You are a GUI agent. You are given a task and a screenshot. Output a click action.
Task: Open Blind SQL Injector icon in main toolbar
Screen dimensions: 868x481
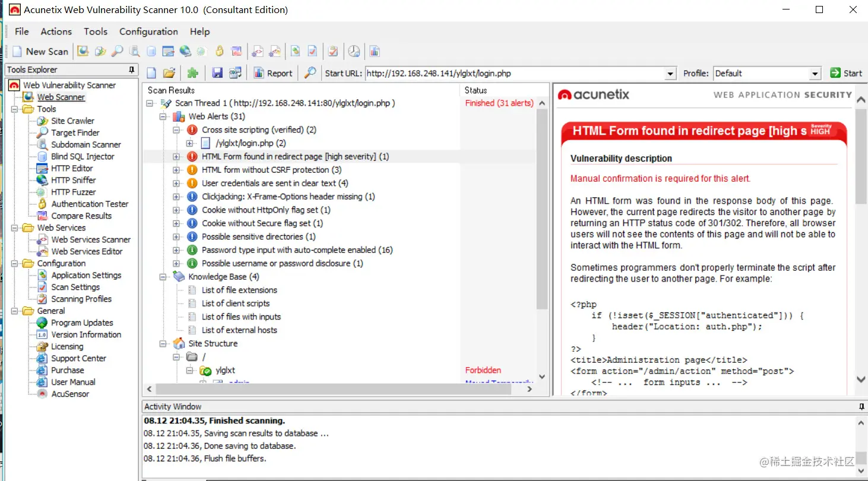[151, 52]
